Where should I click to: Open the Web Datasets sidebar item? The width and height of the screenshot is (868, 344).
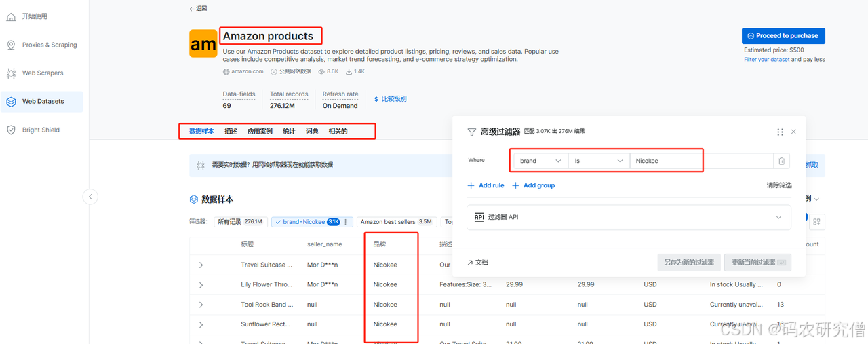42,102
